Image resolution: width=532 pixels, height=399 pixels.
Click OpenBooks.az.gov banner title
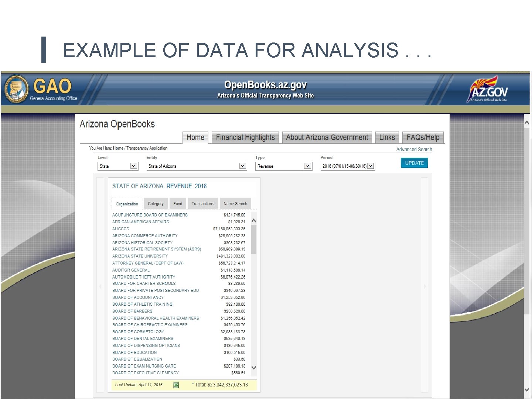(265, 85)
